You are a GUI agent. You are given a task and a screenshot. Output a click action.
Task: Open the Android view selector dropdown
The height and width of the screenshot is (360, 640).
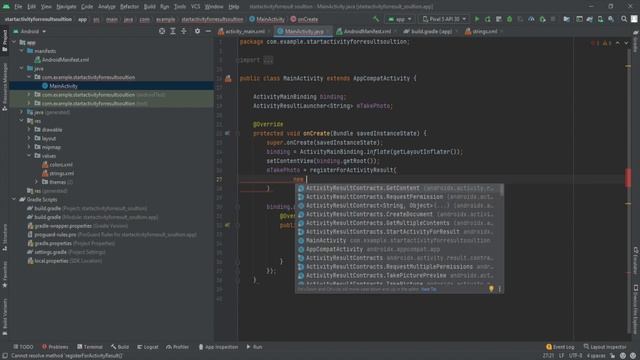click(29, 31)
